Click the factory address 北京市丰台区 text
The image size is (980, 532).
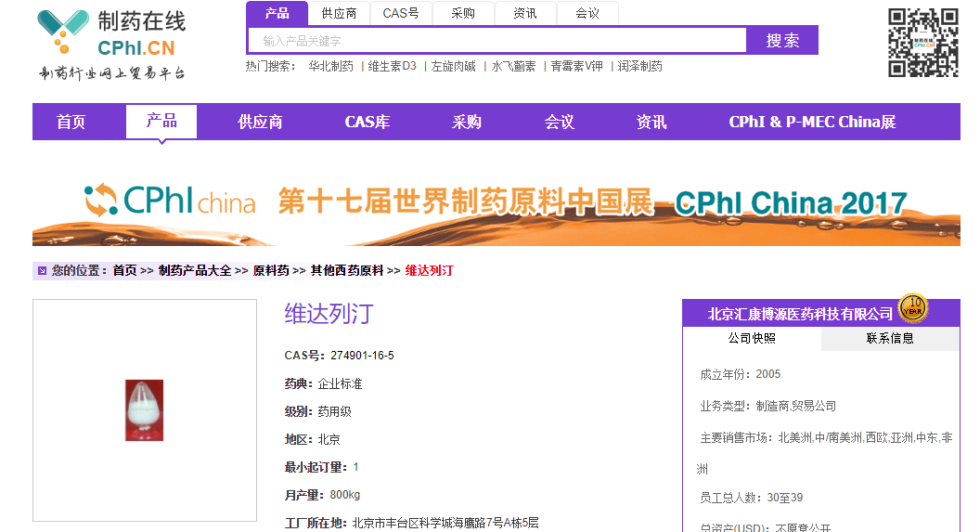(445, 524)
